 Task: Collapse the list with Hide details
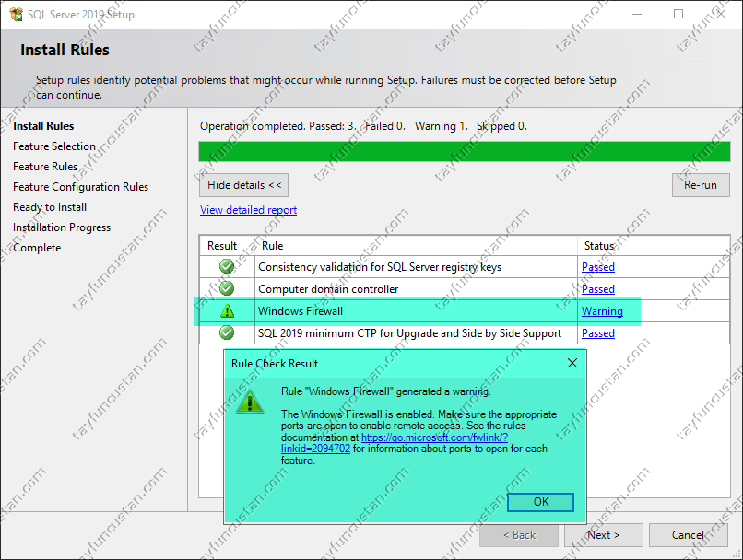(x=244, y=185)
